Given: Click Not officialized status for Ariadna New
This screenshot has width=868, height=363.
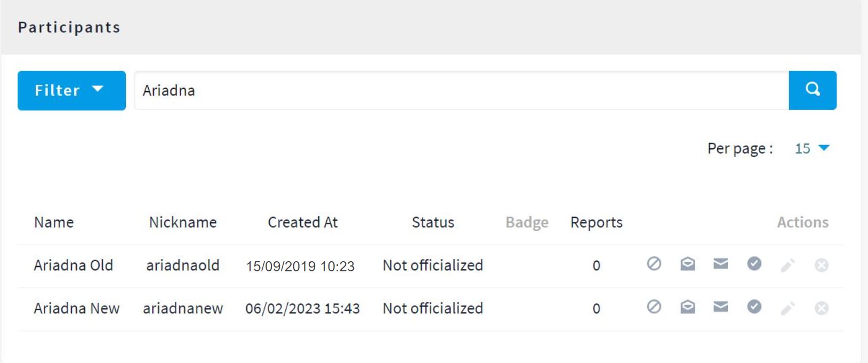Looking at the screenshot, I should click(433, 309).
